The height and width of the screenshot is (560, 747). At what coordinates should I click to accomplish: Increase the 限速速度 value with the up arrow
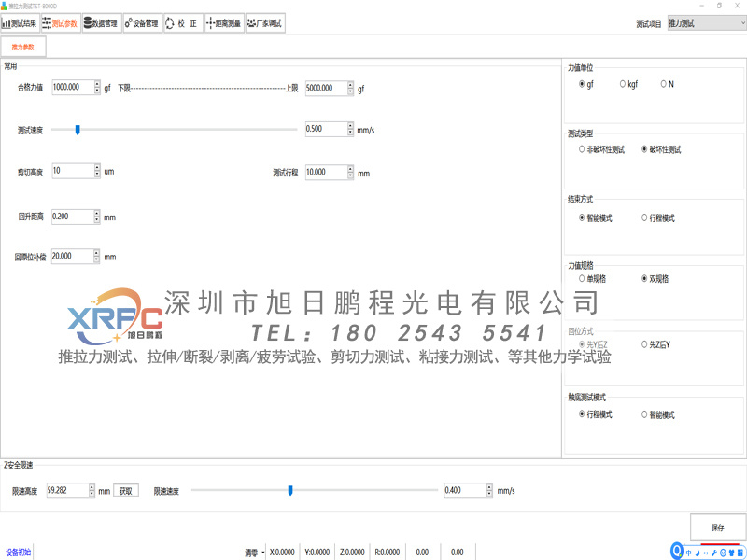click(x=489, y=487)
